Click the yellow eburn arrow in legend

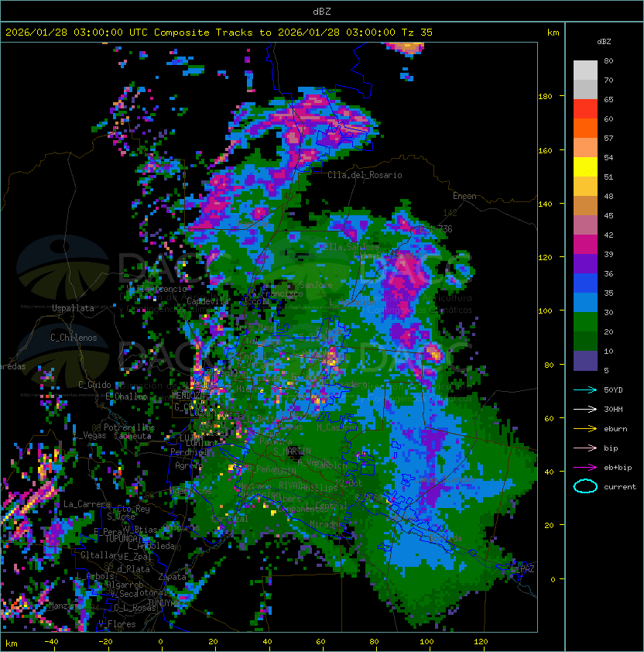585,429
